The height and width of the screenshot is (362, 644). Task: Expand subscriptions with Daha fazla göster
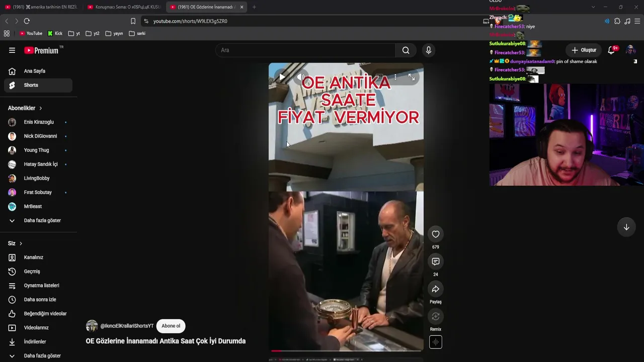38,221
